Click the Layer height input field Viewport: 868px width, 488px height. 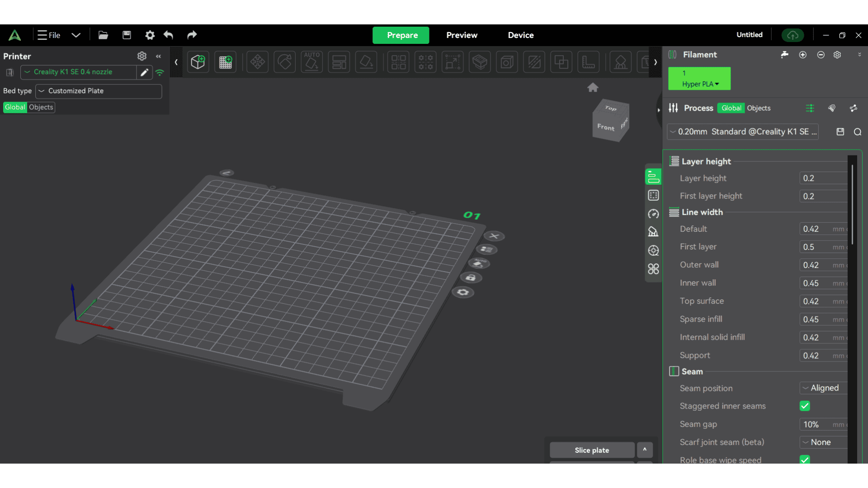pos(824,178)
